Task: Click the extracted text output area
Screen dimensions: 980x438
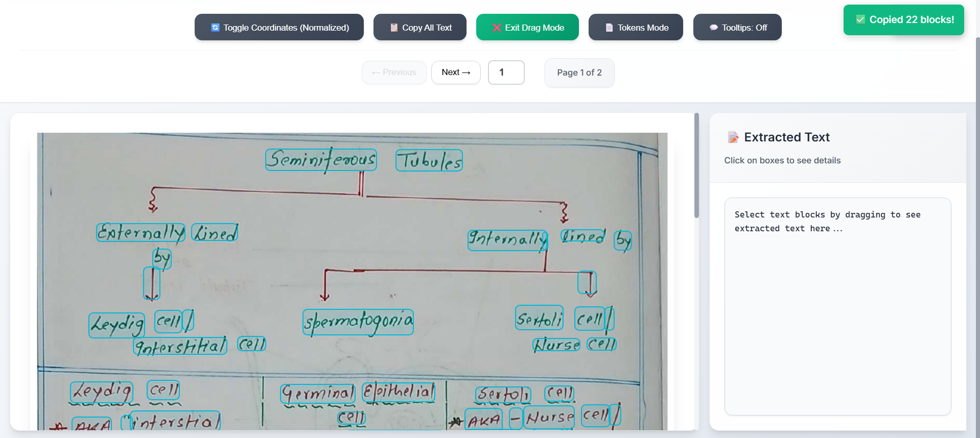Action: click(837, 306)
